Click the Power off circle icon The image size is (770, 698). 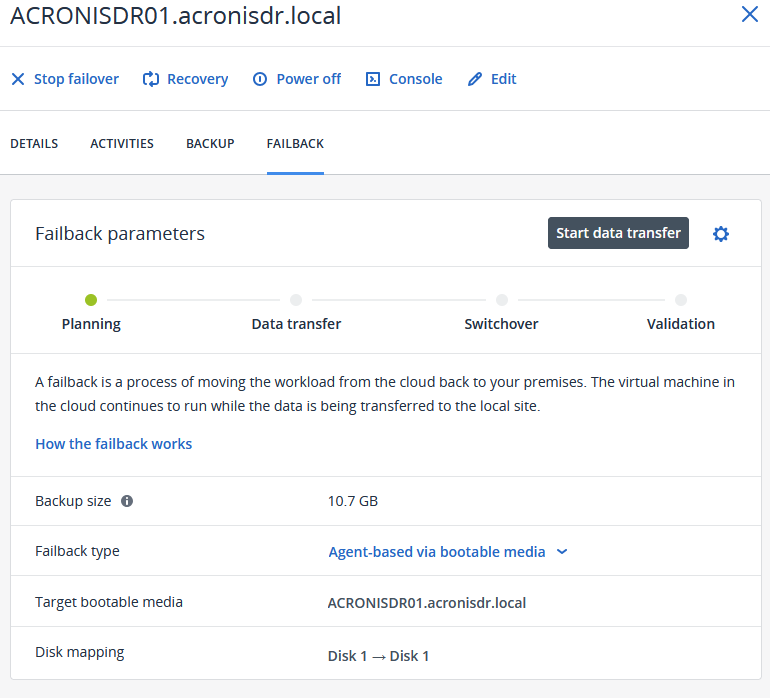(260, 79)
